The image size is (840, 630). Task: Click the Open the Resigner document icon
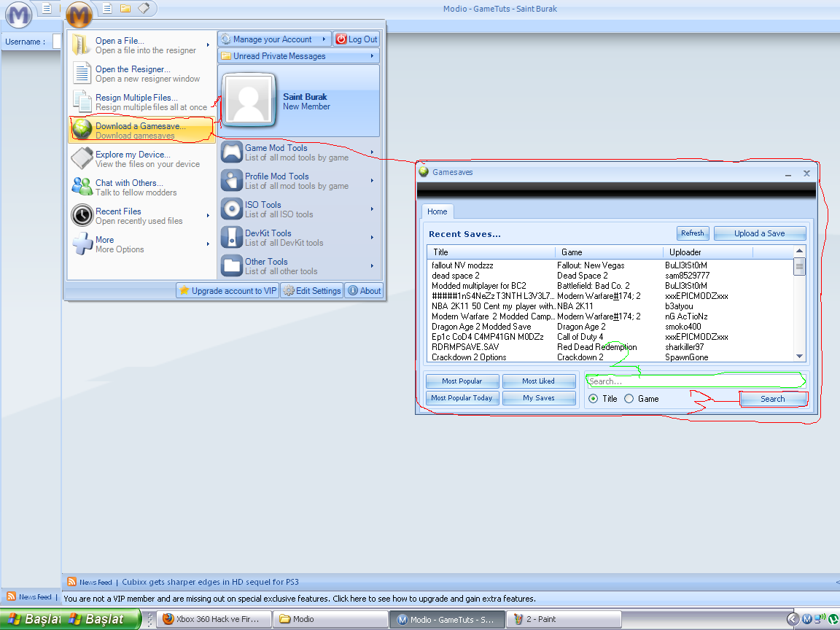click(82, 74)
